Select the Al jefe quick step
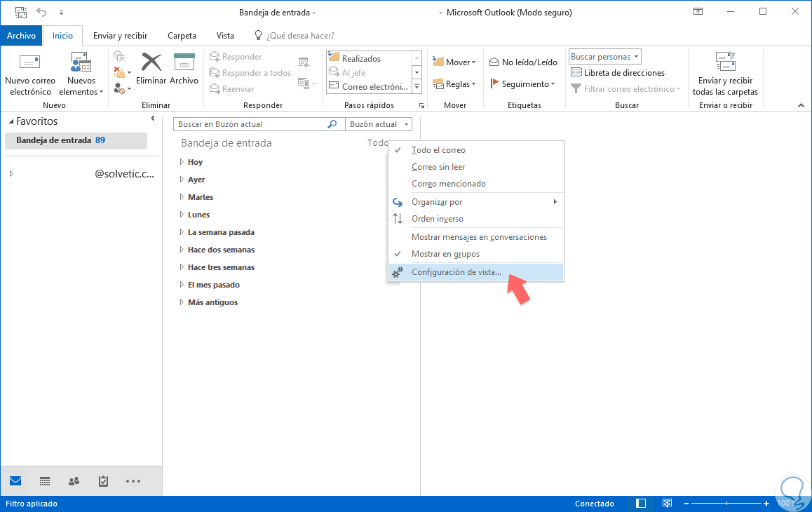Image resolution: width=812 pixels, height=512 pixels. point(370,72)
